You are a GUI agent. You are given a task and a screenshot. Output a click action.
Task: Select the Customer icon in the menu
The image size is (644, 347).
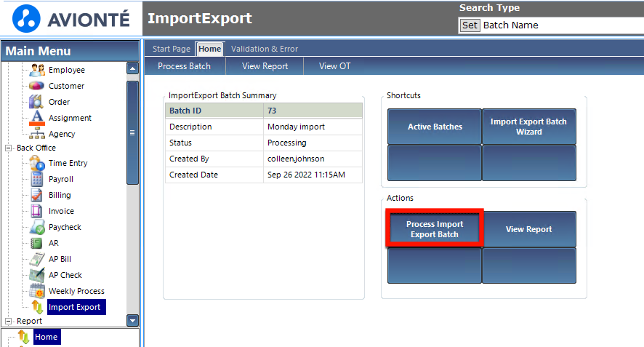(x=37, y=86)
